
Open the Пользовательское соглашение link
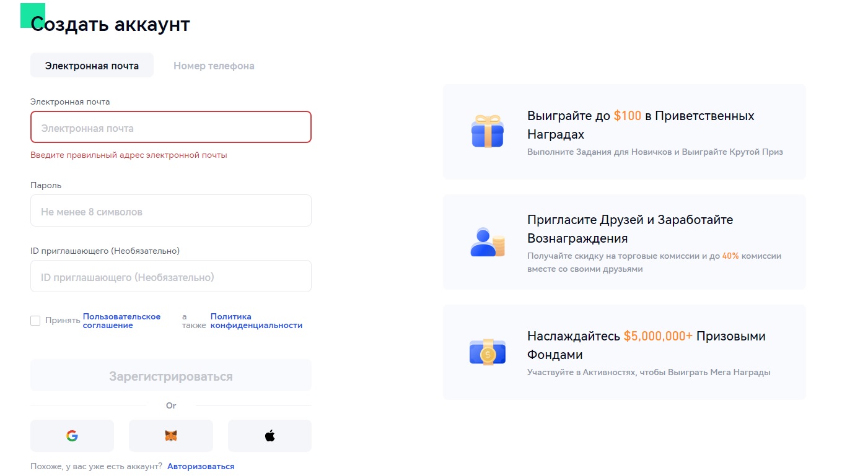[121, 321]
